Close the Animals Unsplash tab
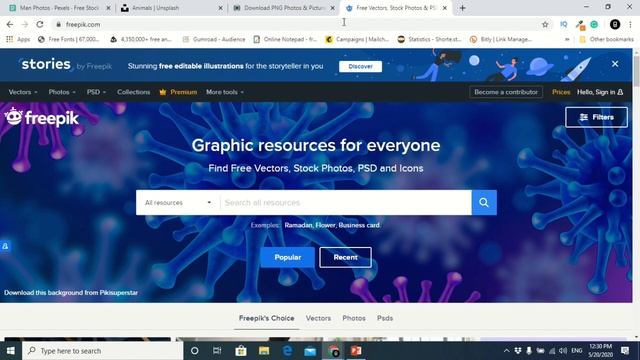Image resolution: width=640 pixels, height=360 pixels. click(220, 8)
